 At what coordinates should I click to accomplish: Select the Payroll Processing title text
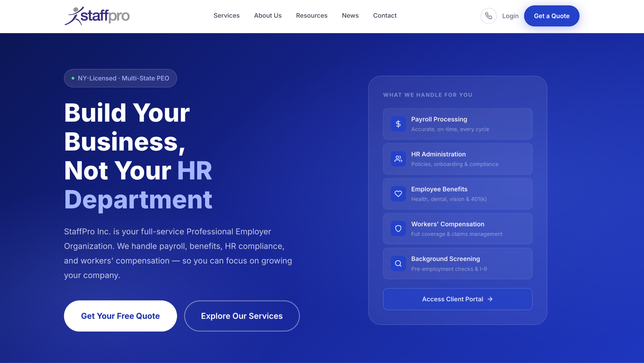tap(439, 119)
